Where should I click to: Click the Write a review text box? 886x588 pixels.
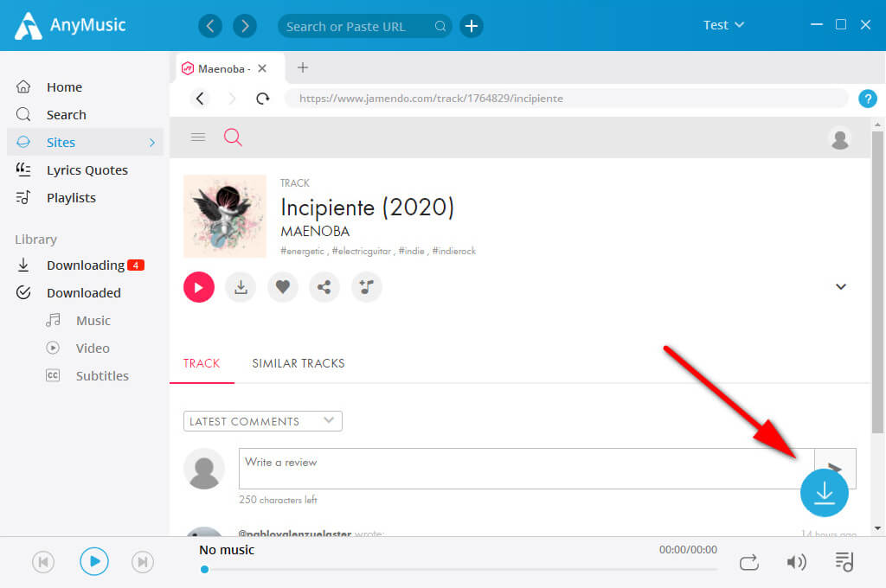(527, 469)
